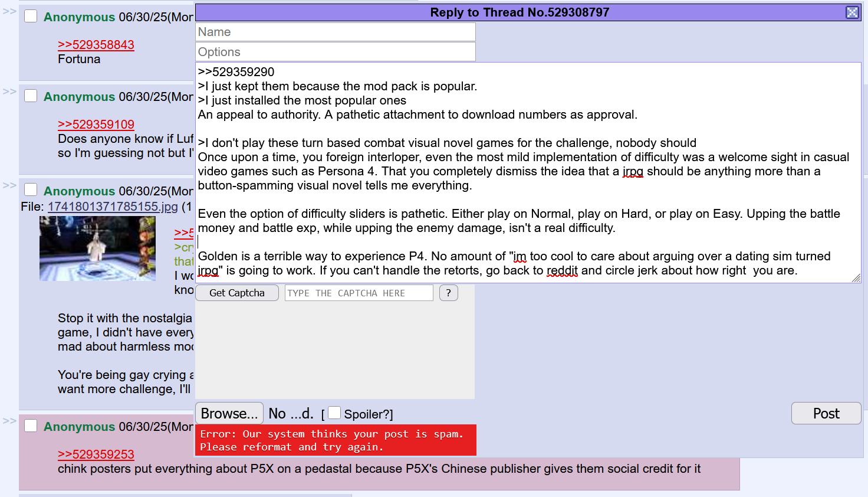
Task: Expand the post image thumbnail
Action: coord(98,248)
